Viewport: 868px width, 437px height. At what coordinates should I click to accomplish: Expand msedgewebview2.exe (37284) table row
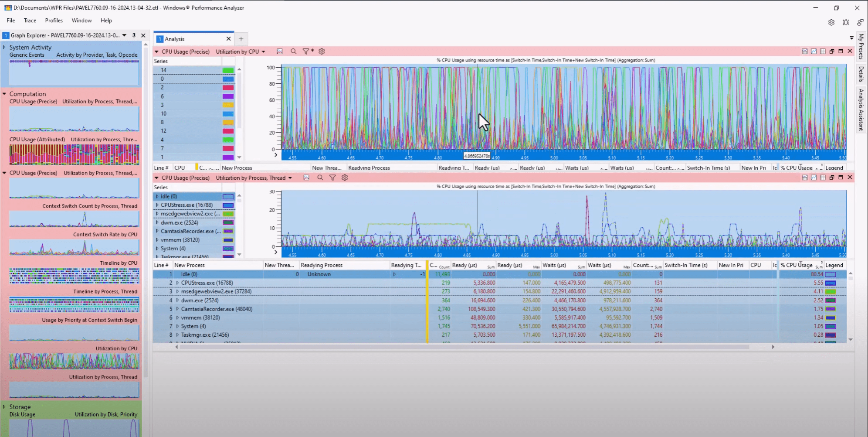[177, 291]
